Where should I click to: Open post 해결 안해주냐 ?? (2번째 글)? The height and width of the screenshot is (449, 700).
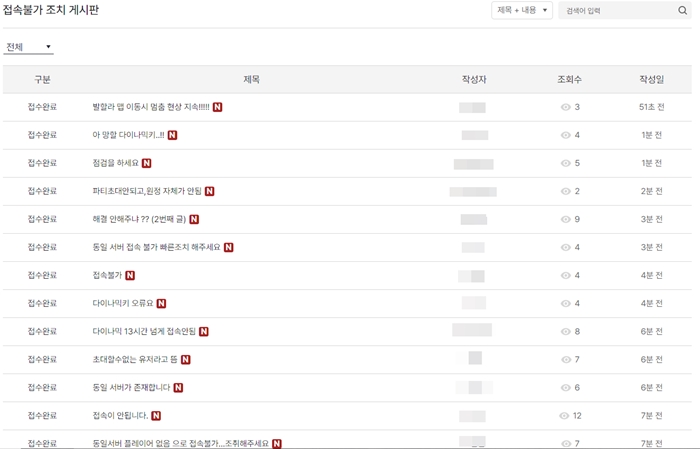tap(139, 219)
